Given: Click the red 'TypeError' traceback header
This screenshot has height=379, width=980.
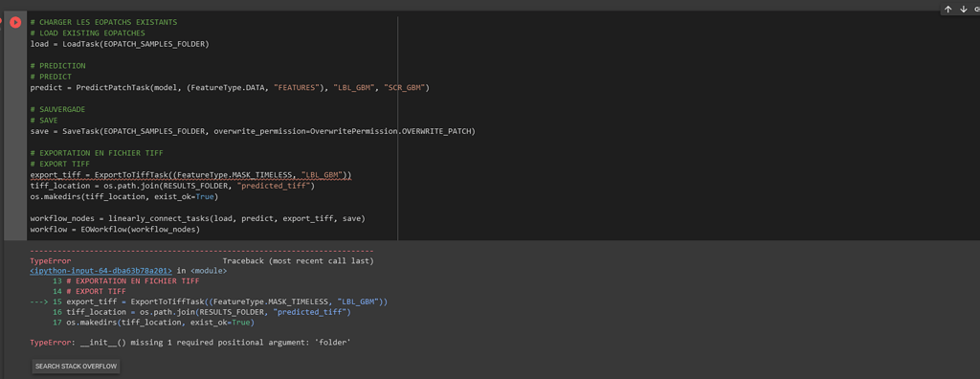Looking at the screenshot, I should tap(51, 260).
